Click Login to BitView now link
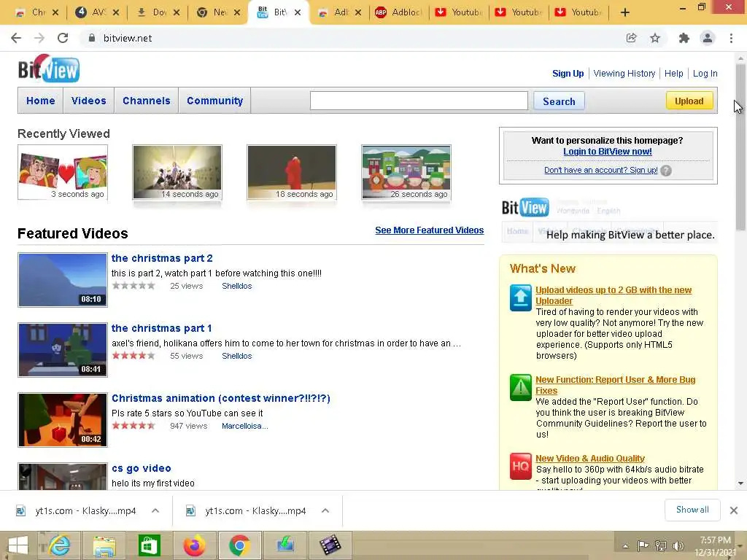747x560 pixels. point(608,152)
